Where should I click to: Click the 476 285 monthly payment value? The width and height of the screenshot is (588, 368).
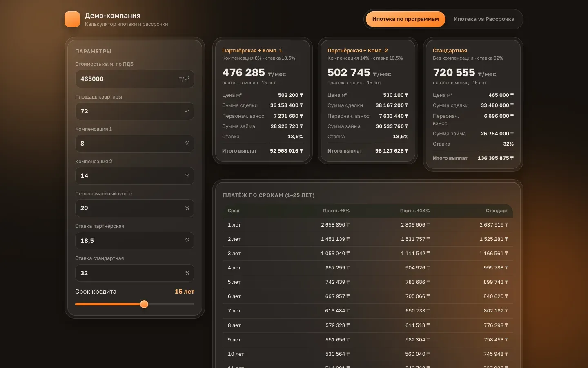(244, 72)
